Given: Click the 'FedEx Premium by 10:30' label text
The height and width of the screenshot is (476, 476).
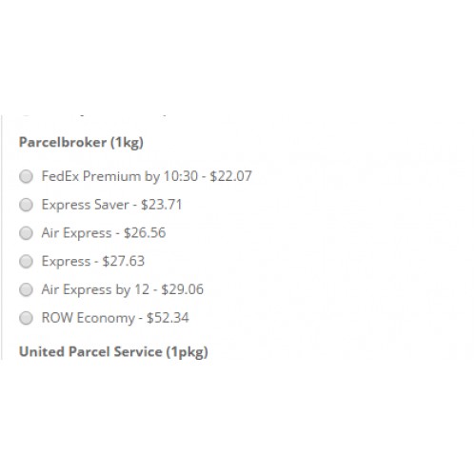Looking at the screenshot, I should (120, 176).
